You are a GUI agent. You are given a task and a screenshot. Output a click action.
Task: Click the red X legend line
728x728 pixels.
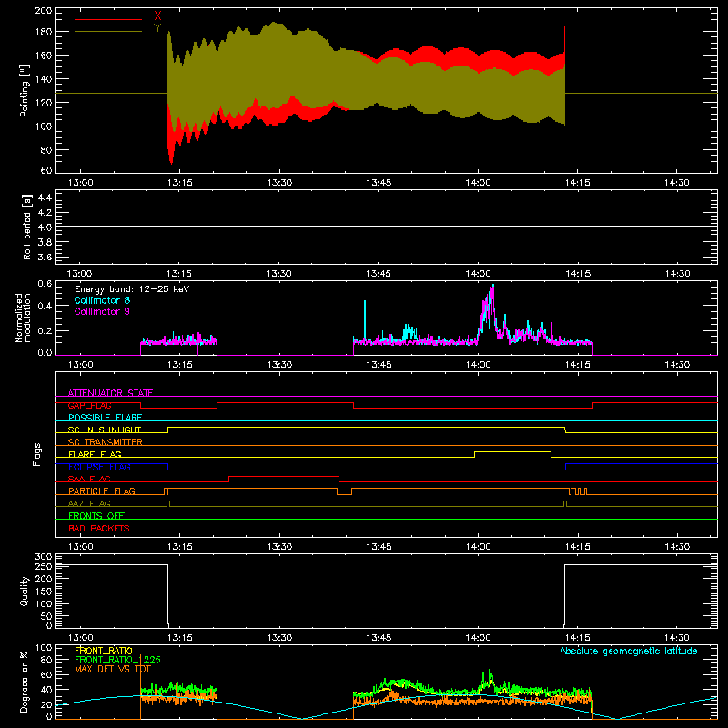click(108, 19)
